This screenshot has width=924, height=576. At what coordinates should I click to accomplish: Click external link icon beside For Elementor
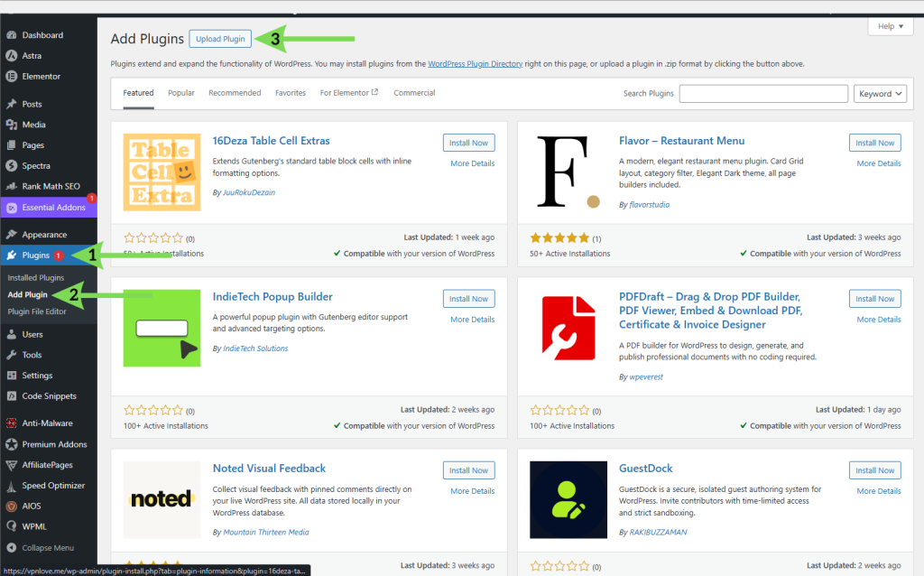[x=374, y=92]
